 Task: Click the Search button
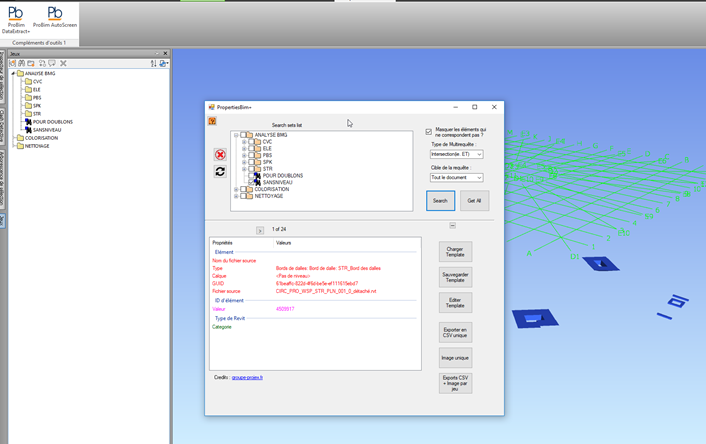[440, 201]
